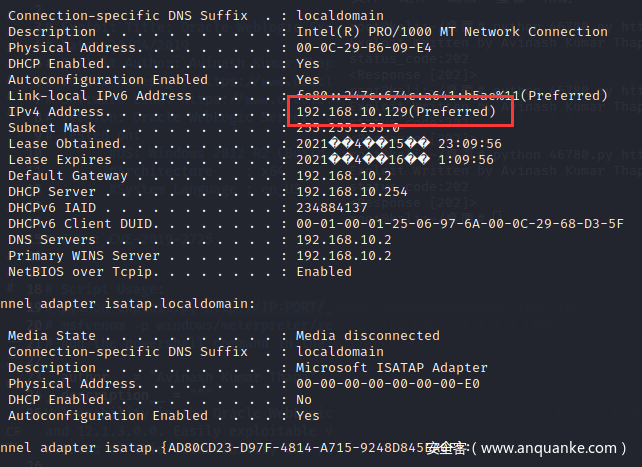
Task: Click the ISATAP physical address 00-00-00-00-00-00-00-E0
Action: tap(388, 384)
